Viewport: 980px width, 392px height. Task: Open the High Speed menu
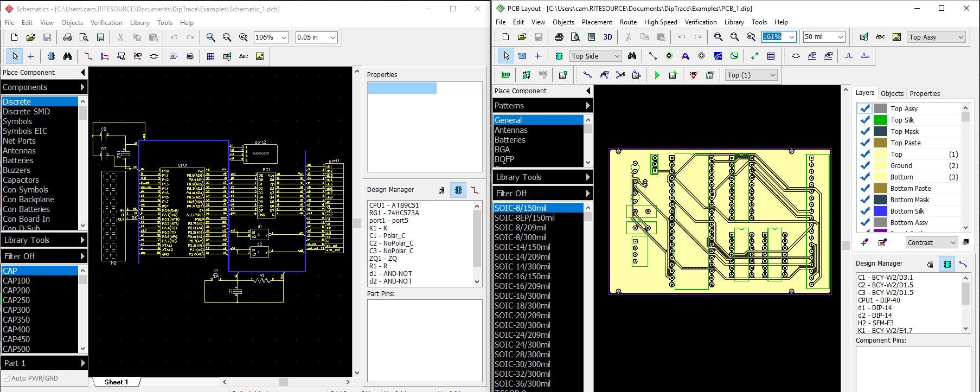(x=660, y=22)
